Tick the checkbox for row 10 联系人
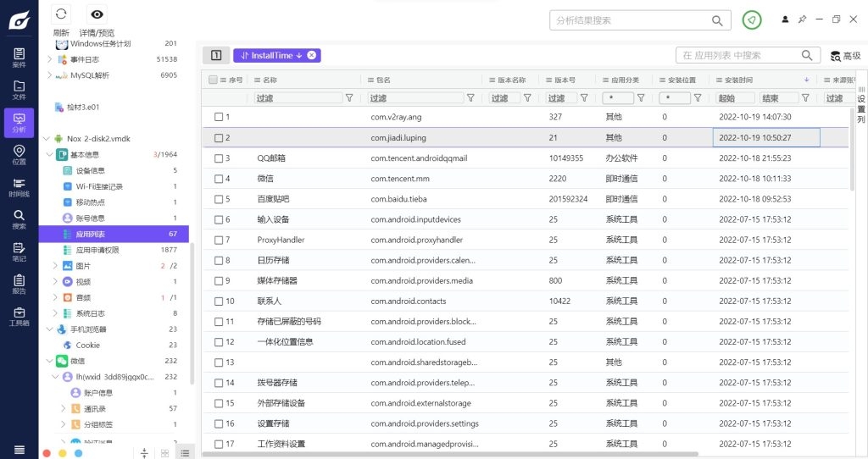The height and width of the screenshot is (459, 868). [x=218, y=301]
